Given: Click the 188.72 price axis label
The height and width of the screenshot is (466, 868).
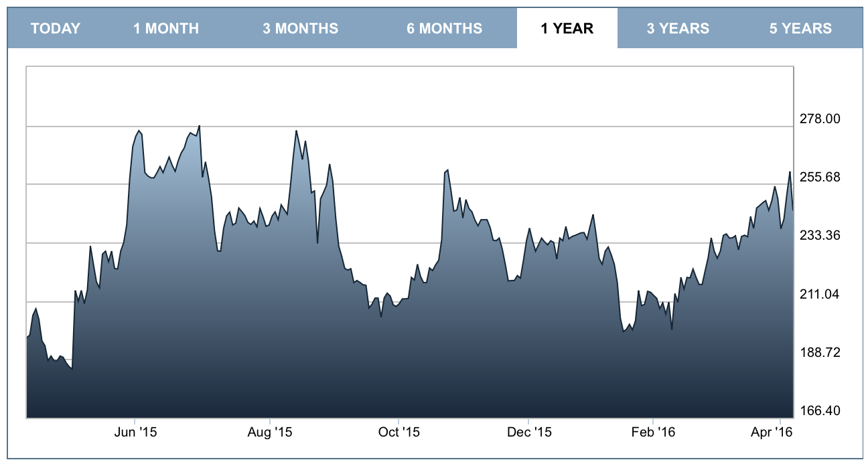Looking at the screenshot, I should (x=820, y=352).
